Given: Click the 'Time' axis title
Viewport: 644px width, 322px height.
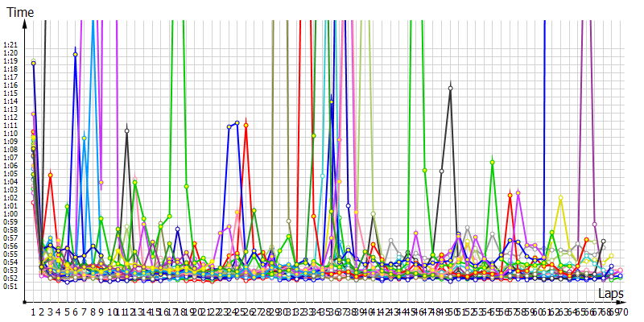Looking at the screenshot, I should 19,11.
